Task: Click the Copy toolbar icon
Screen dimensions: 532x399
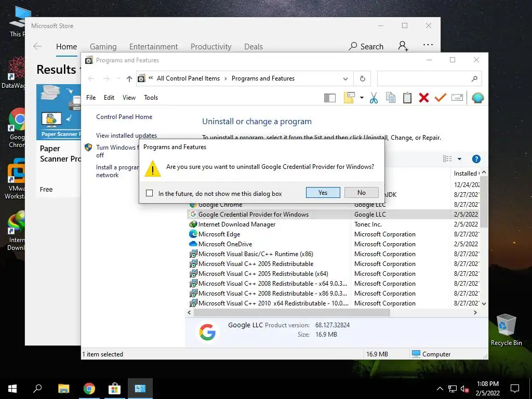Action: 391,98
